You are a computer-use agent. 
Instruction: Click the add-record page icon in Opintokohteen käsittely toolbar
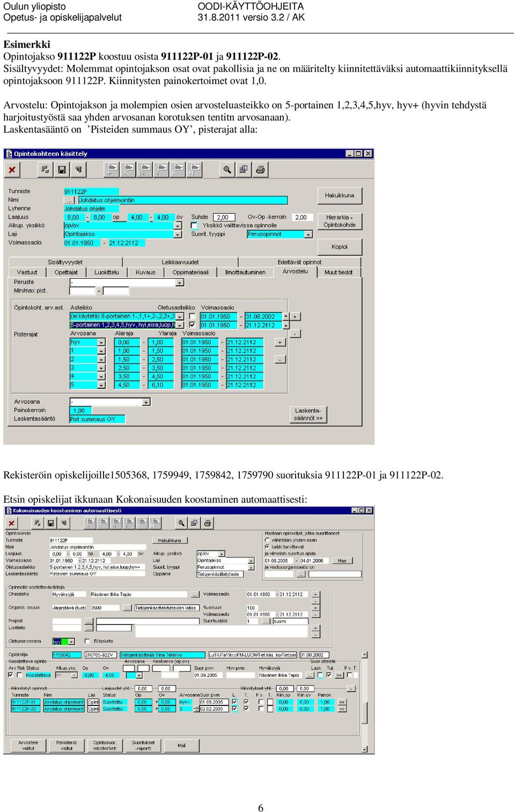point(111,170)
